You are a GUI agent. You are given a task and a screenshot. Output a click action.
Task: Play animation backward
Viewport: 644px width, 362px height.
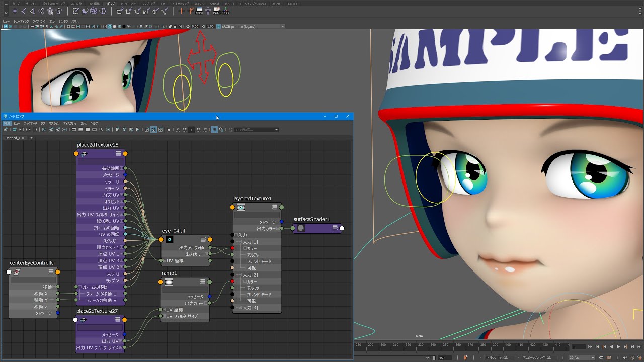click(x=611, y=347)
